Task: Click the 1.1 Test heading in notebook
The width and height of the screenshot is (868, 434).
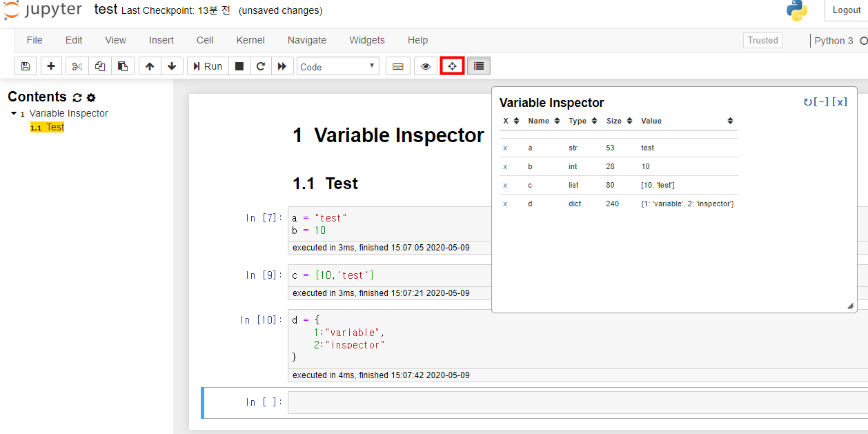Action: click(x=325, y=184)
